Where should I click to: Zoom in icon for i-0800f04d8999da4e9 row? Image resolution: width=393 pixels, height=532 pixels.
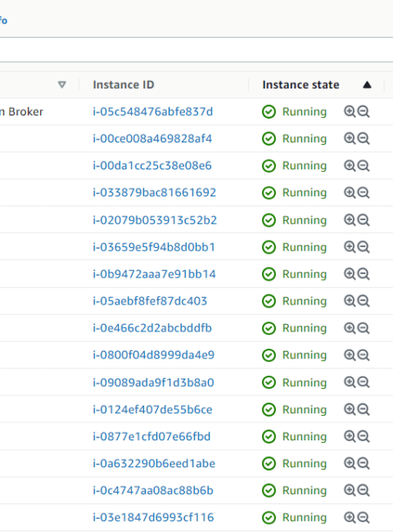(350, 355)
